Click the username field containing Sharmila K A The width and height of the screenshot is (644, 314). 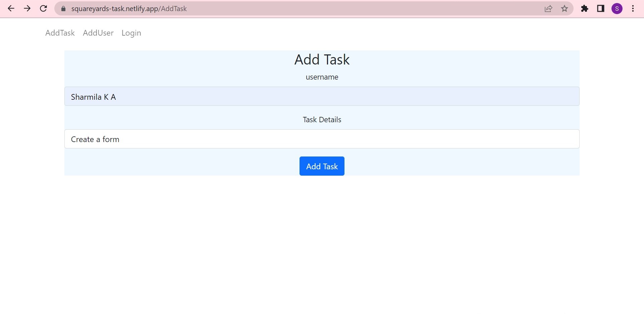(322, 96)
